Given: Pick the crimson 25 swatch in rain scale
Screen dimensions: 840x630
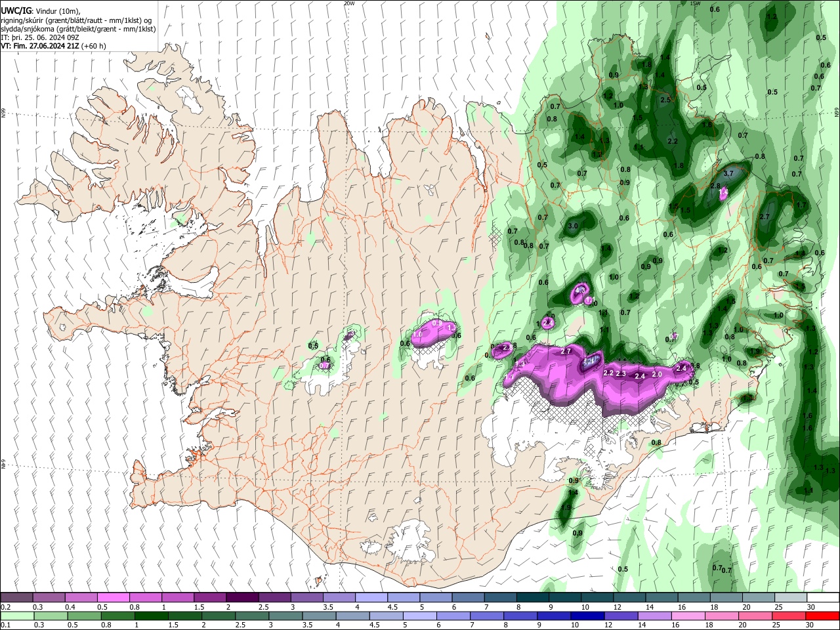Looking at the screenshot, I should 789,616.
